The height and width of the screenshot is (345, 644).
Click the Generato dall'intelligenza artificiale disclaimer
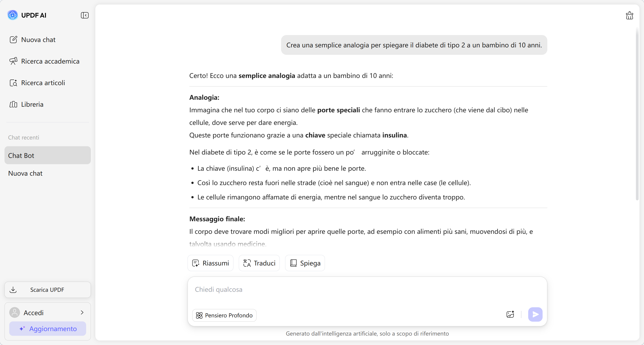(x=367, y=334)
